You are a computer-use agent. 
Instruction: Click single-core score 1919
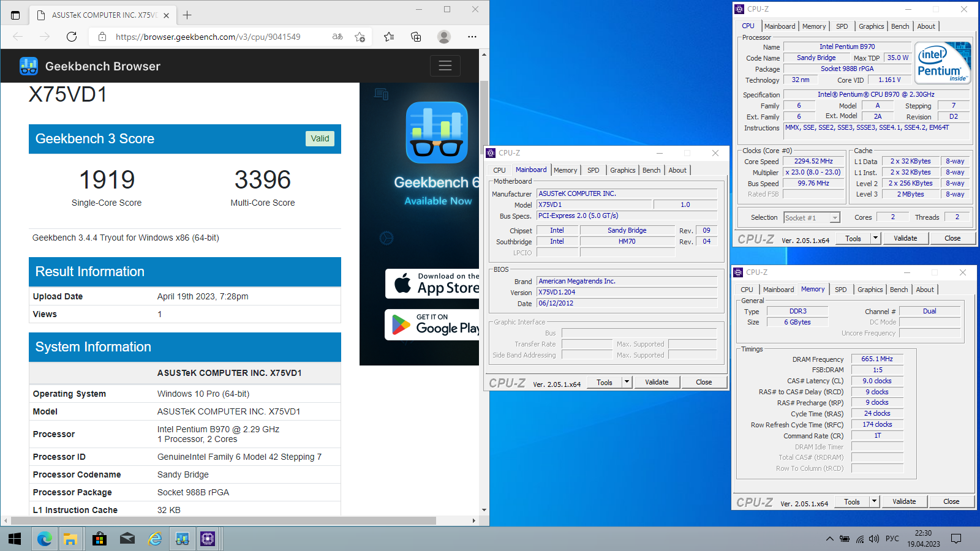[x=107, y=179]
